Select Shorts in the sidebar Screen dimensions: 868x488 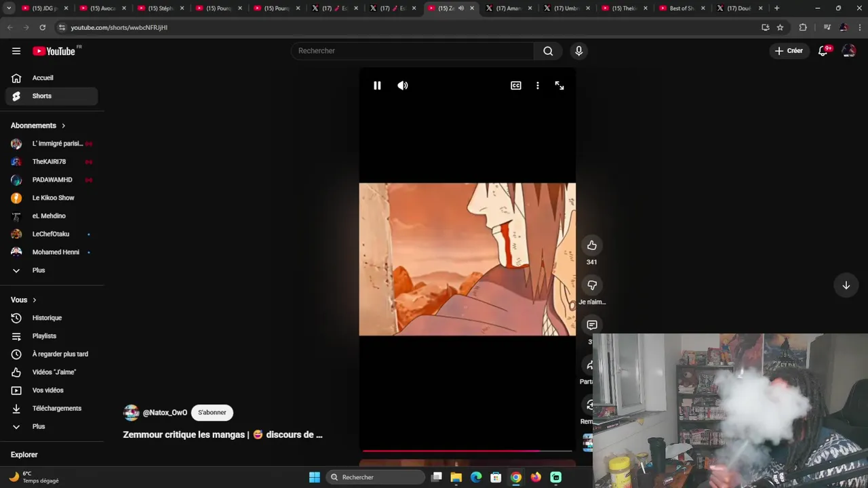click(52, 96)
